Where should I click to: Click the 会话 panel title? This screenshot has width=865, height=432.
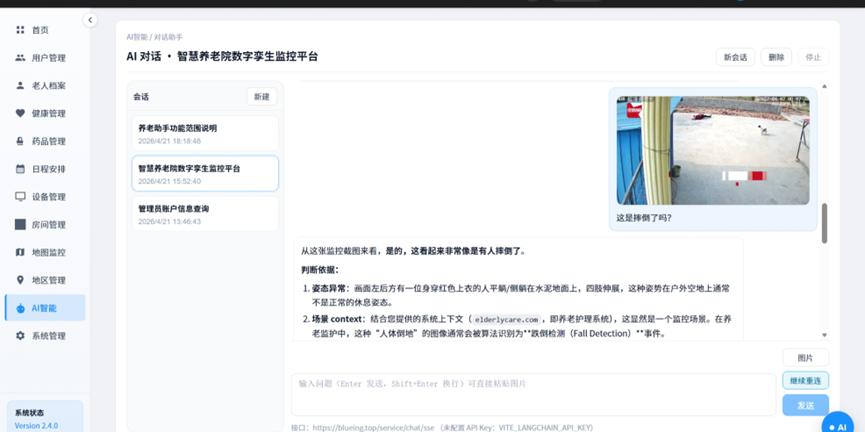[x=141, y=97]
